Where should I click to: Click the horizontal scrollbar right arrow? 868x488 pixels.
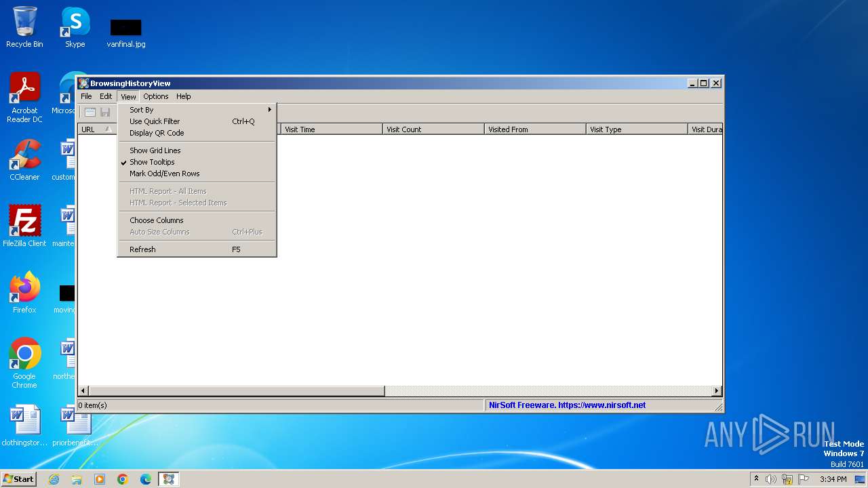pyautogui.click(x=717, y=391)
